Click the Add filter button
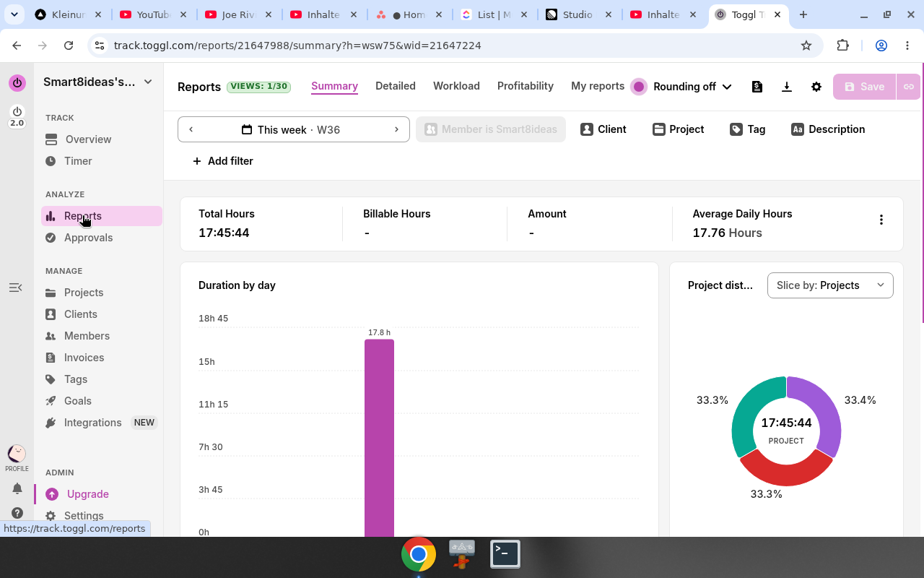Screen dimensions: 924x578 223,161
